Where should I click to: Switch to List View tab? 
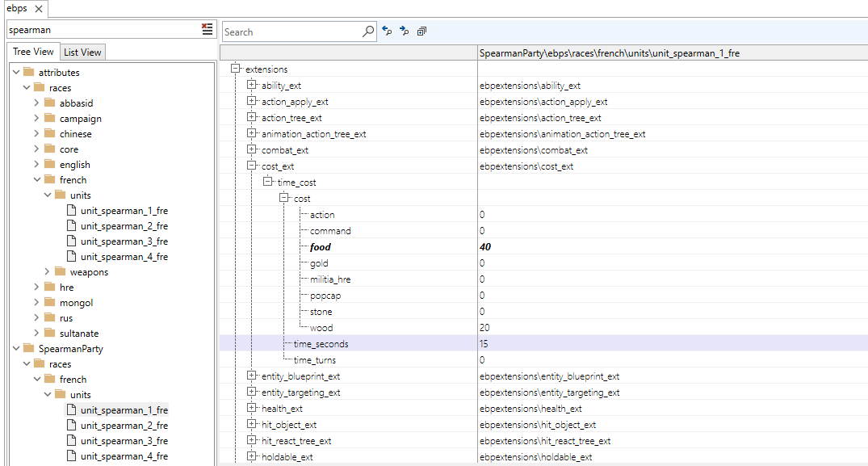click(82, 52)
